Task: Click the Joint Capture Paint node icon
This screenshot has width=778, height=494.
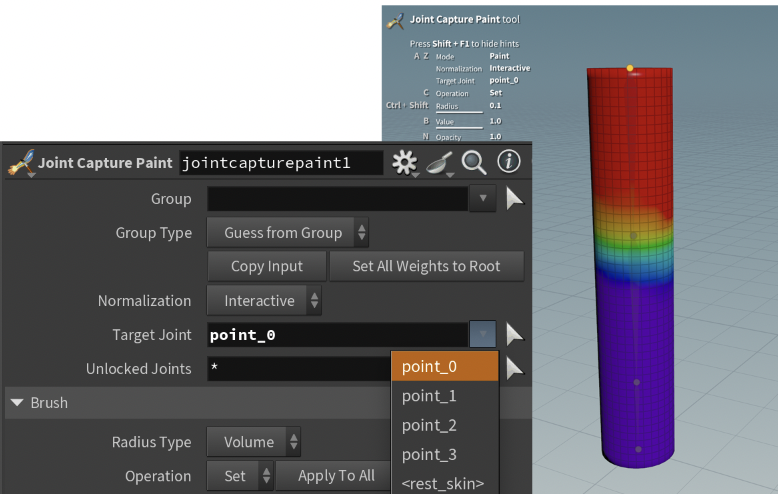Action: point(22,163)
